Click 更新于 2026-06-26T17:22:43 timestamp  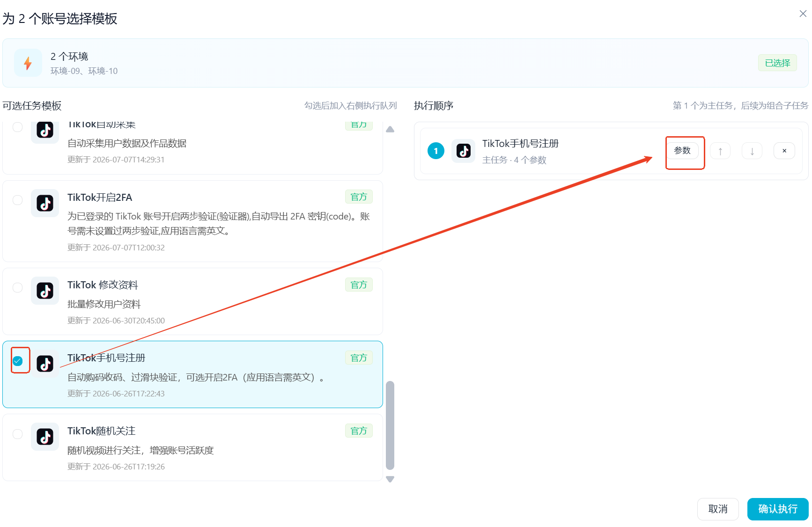[x=116, y=393]
